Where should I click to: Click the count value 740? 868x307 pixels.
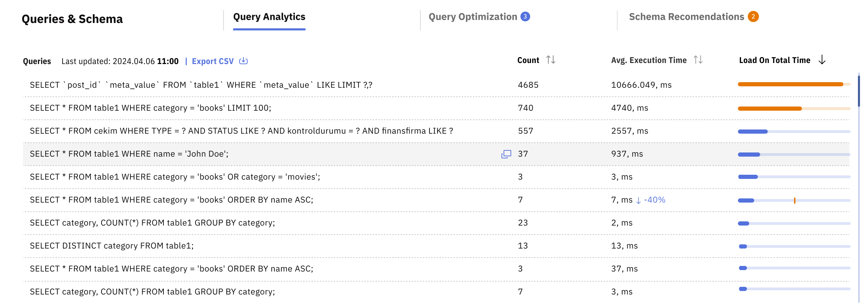tap(525, 108)
